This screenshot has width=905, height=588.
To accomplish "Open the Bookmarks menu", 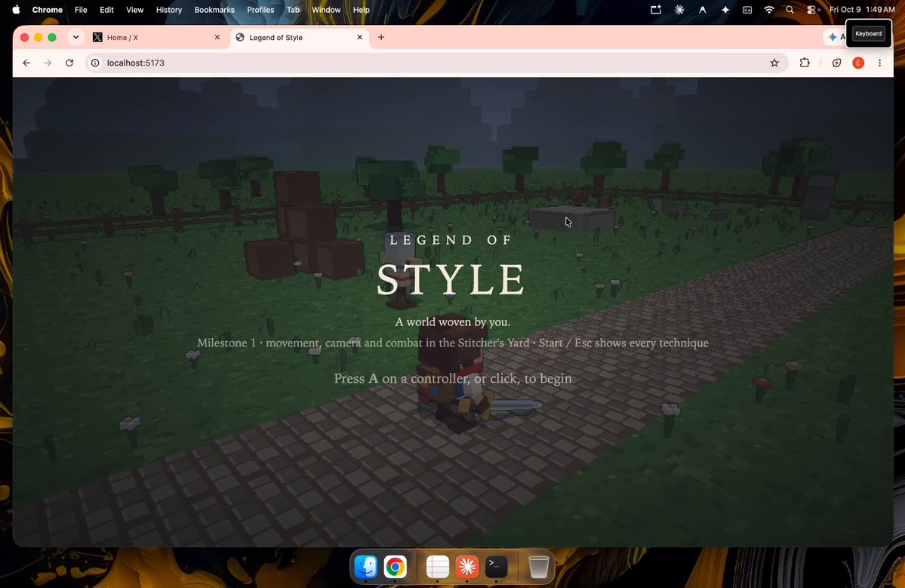I will coord(214,10).
